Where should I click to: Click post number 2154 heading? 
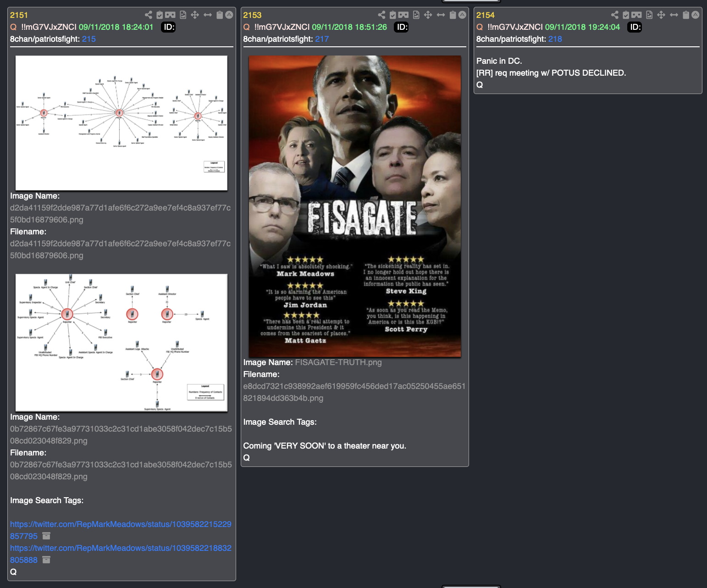click(486, 15)
